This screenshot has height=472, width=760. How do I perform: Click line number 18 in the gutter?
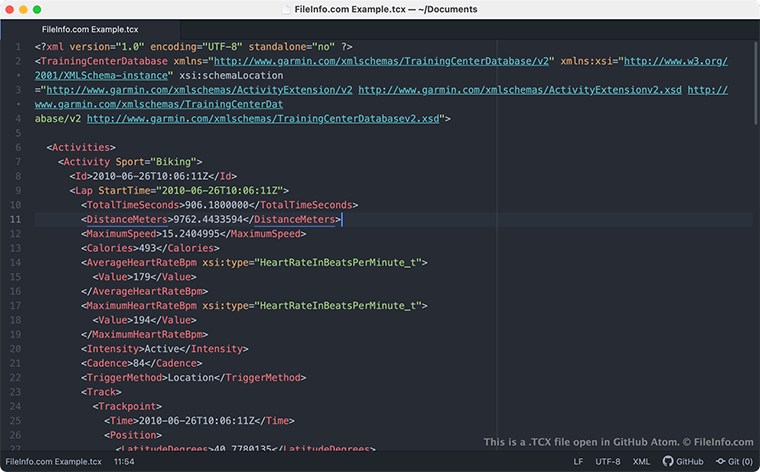coord(15,320)
